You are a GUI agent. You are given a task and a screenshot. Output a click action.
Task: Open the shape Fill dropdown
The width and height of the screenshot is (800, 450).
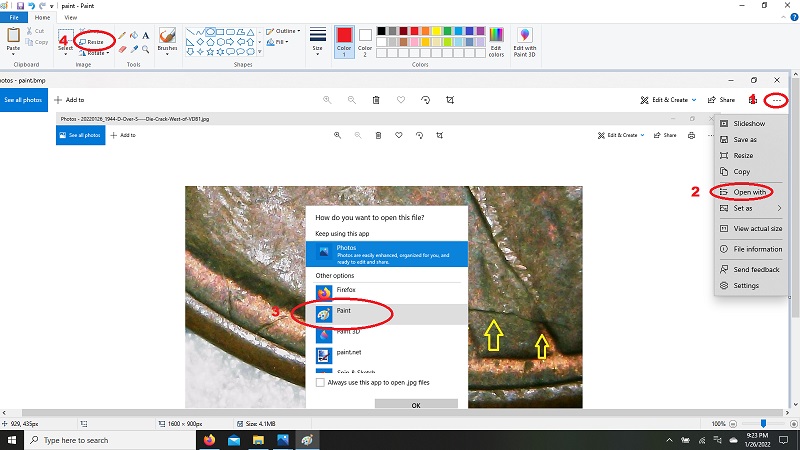[278, 42]
